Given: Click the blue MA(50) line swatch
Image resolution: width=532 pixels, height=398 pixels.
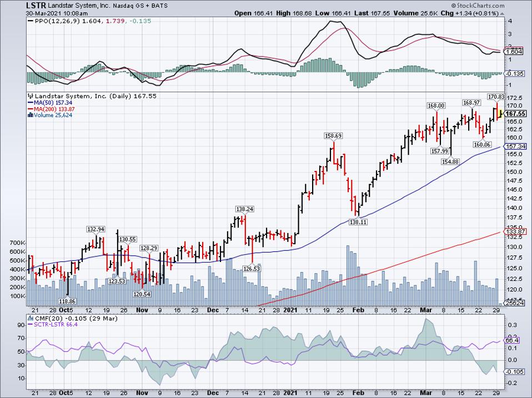Looking at the screenshot, I should point(30,103).
